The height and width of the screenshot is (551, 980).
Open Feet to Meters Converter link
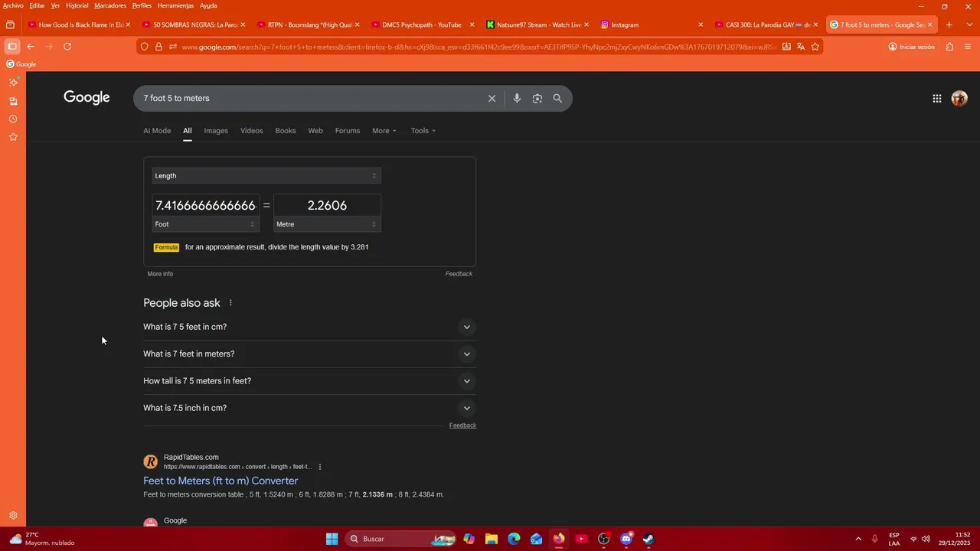pyautogui.click(x=220, y=481)
